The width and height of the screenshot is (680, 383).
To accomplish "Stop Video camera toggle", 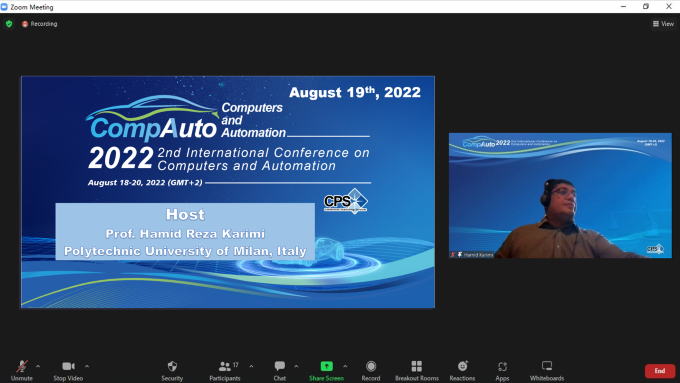I will (68, 370).
